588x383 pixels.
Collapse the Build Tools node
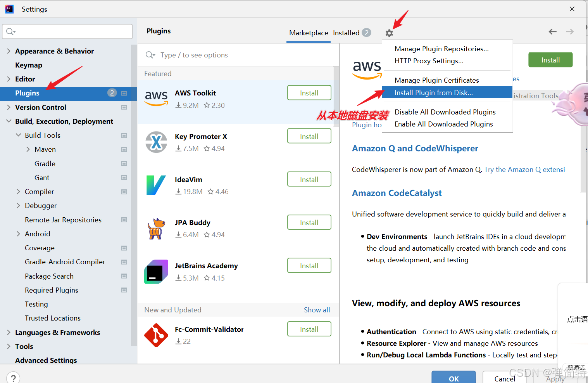coord(18,135)
